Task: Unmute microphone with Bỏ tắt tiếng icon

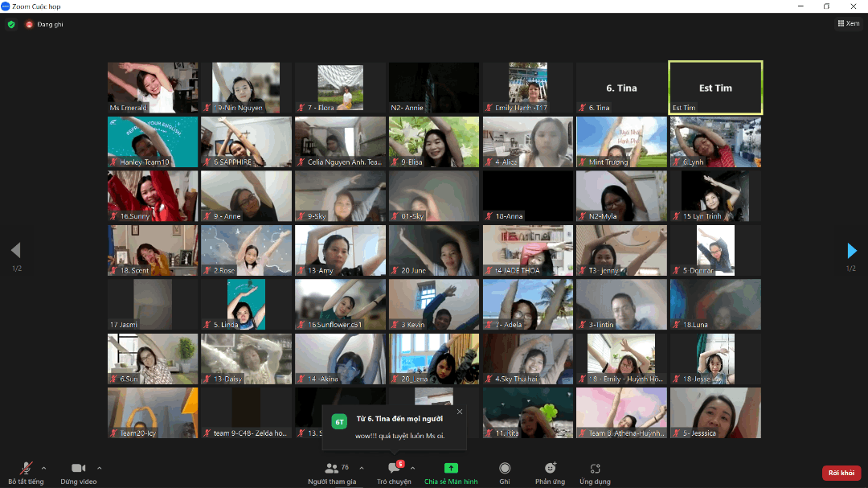Action: tap(27, 469)
